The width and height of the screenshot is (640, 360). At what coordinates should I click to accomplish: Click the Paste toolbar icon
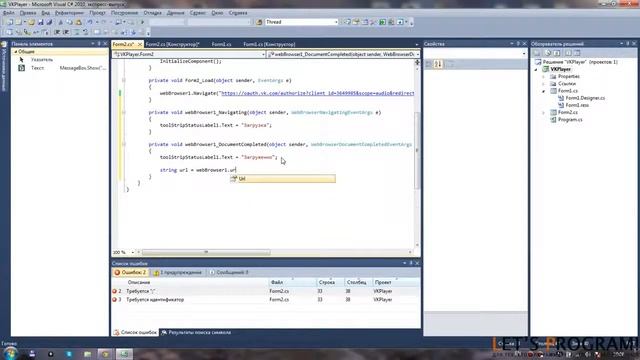coord(78,22)
